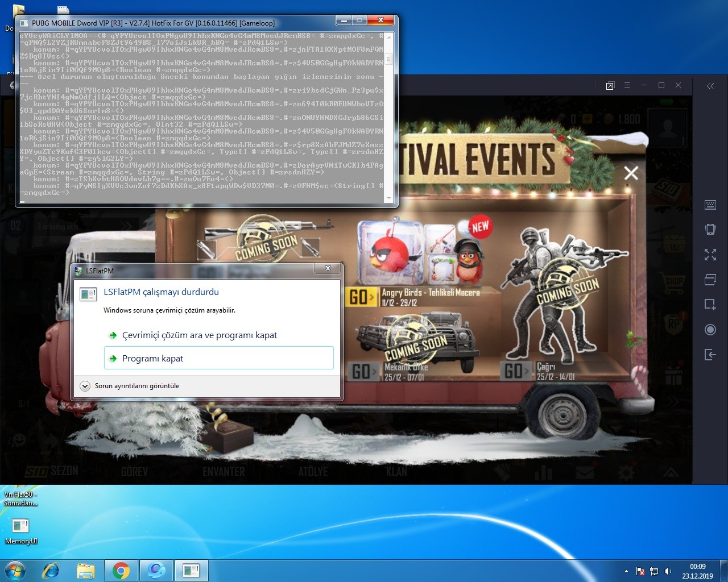728x582 pixels.
Task: Launch Internet Explorer from taskbar
Action: tap(51, 571)
